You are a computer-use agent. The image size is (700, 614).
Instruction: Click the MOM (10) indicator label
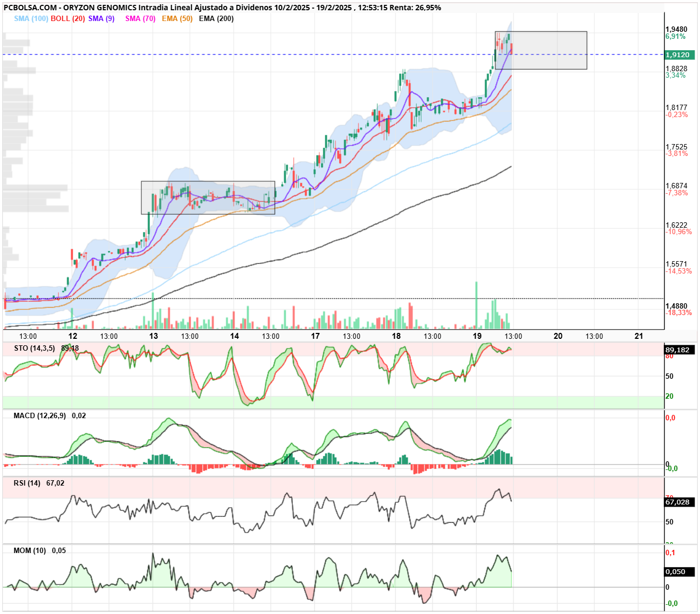click(x=30, y=550)
